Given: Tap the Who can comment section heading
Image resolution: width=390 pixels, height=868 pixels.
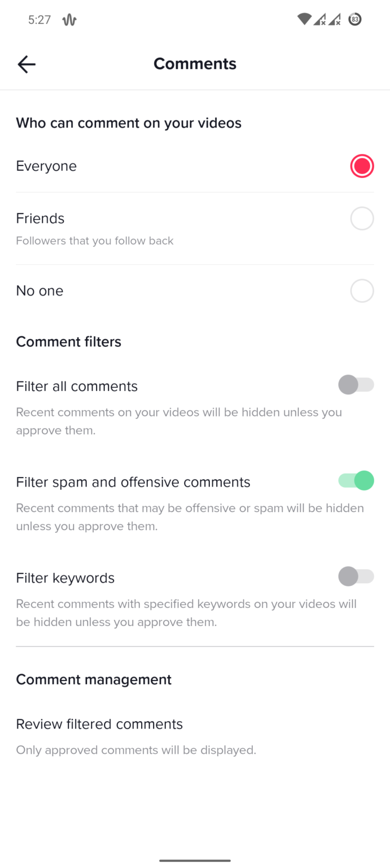Looking at the screenshot, I should (x=129, y=123).
